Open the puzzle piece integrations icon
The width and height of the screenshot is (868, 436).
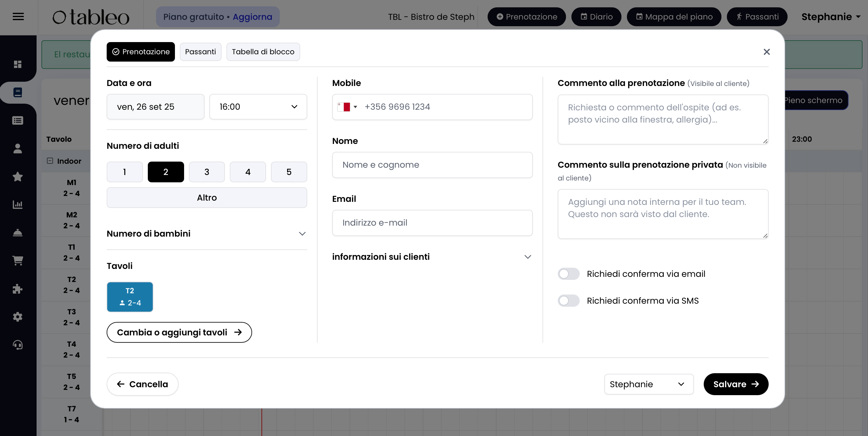[x=17, y=289]
